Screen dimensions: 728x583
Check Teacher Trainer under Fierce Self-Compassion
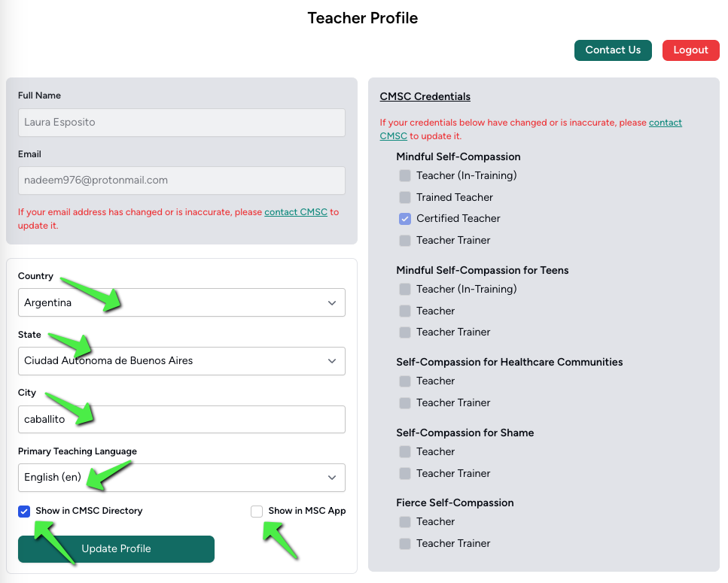(405, 544)
